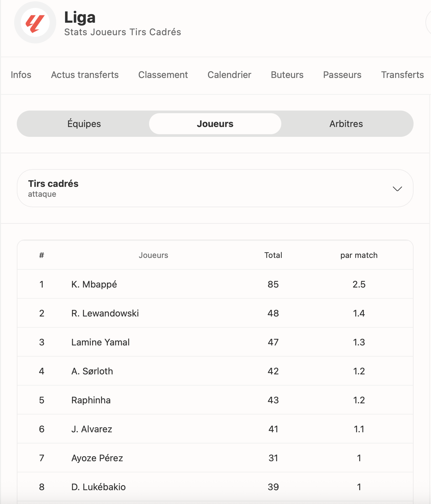431x504 pixels.
Task: Switch to the Équipes segment
Action: 84,124
